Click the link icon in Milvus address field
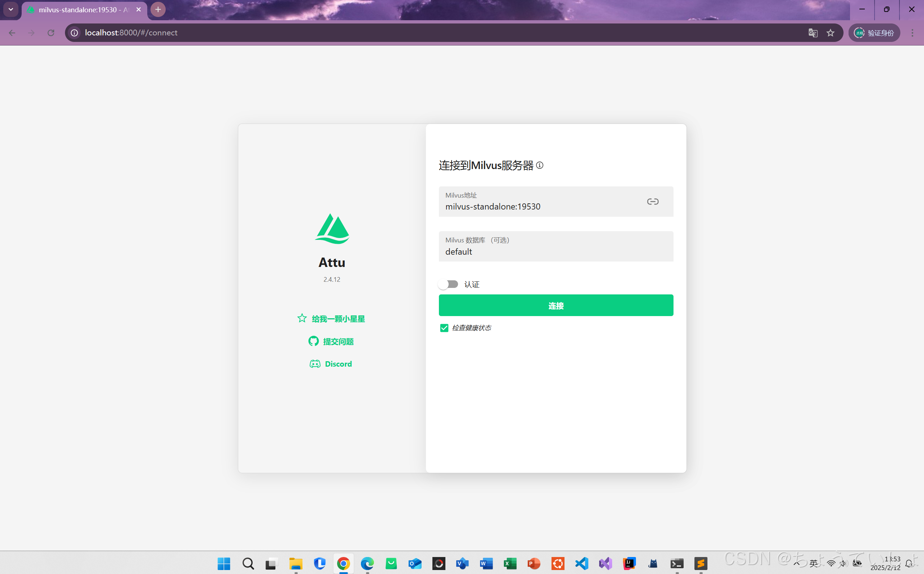Screen dimensions: 924x574 pyautogui.click(x=653, y=202)
